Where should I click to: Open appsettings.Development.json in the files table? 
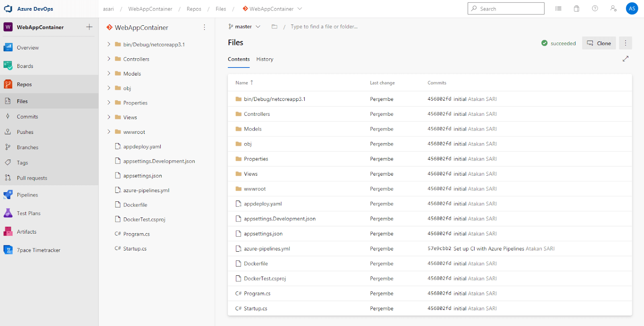(x=280, y=219)
